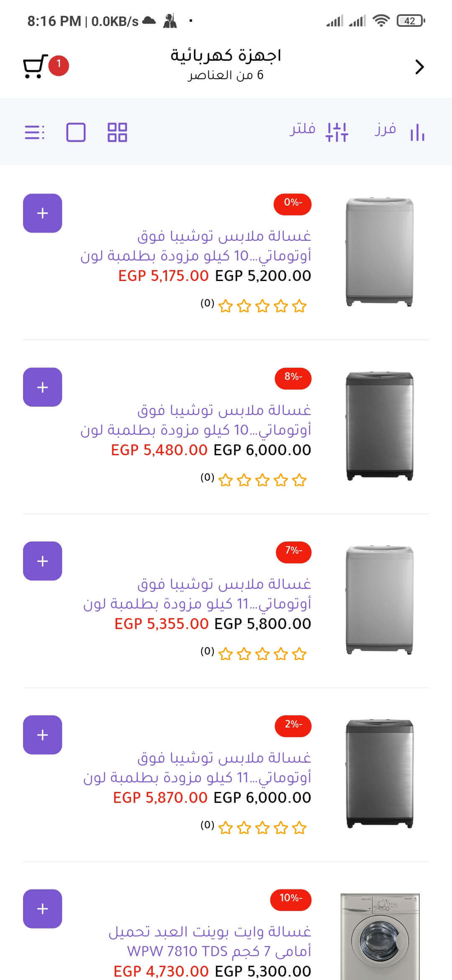
Task: Switch to single-item large view icon
Action: [x=76, y=132]
